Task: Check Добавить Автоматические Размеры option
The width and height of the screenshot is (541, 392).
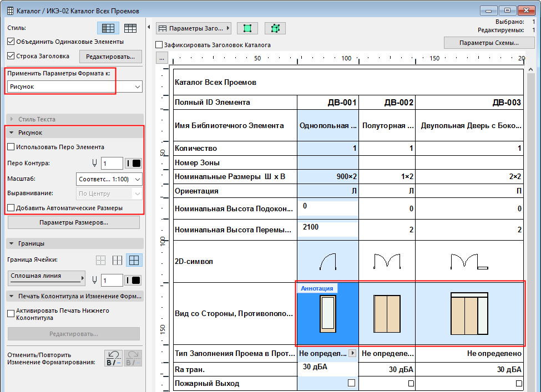Action: (x=11, y=208)
